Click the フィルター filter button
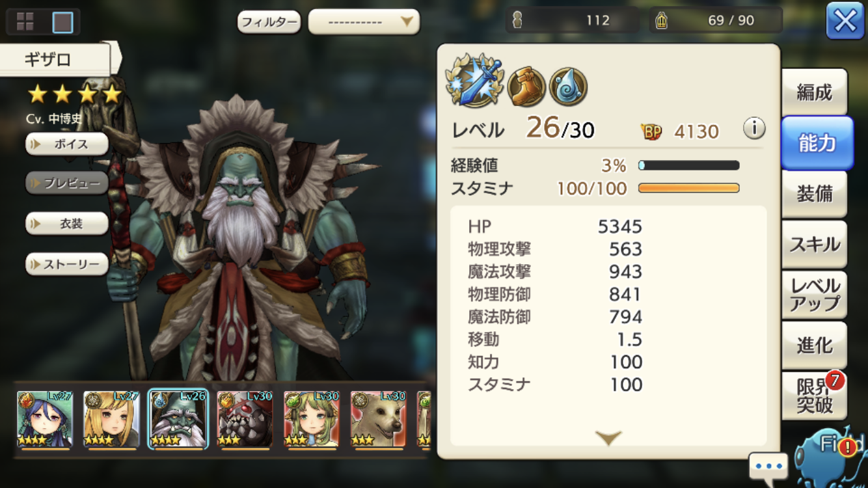Image resolution: width=868 pixels, height=488 pixels. tap(269, 22)
